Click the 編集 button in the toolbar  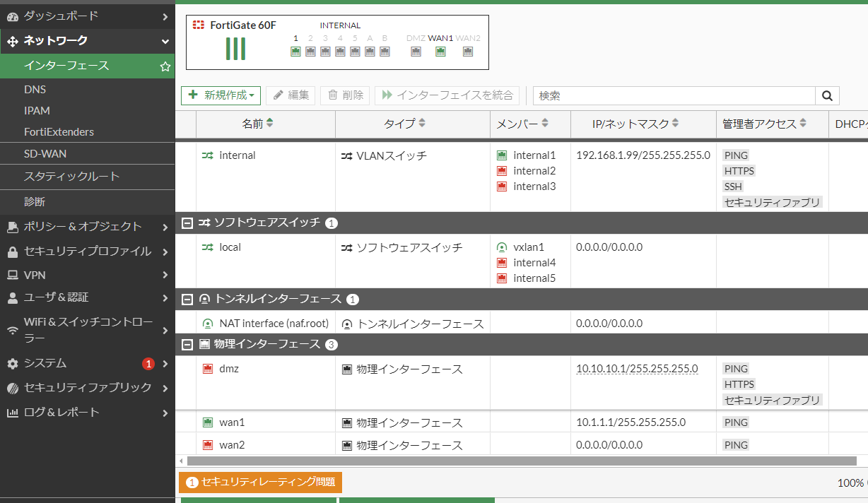tap(291, 95)
